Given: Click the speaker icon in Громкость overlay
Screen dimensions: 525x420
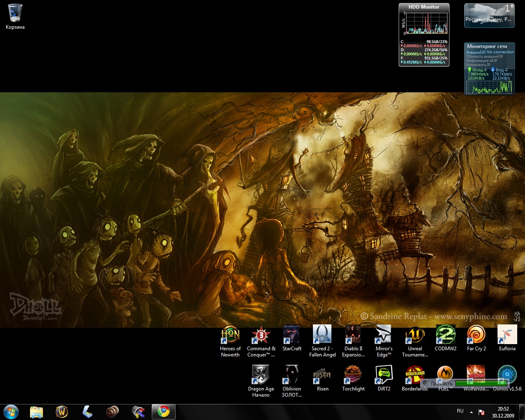Looking at the screenshot, I should point(425,383).
